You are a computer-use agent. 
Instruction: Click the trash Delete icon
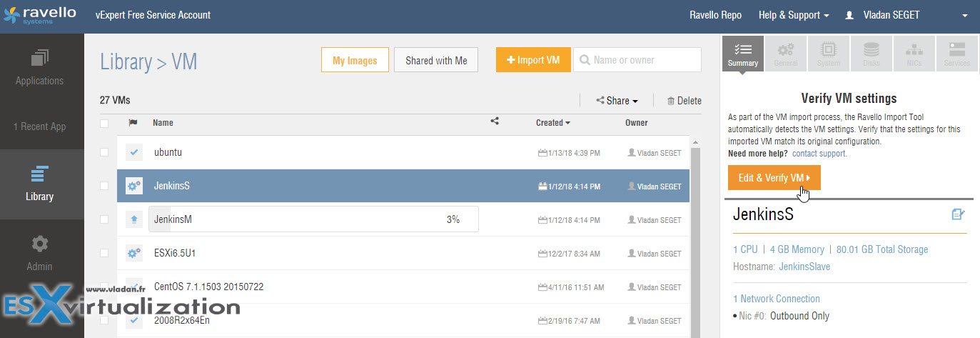(671, 101)
